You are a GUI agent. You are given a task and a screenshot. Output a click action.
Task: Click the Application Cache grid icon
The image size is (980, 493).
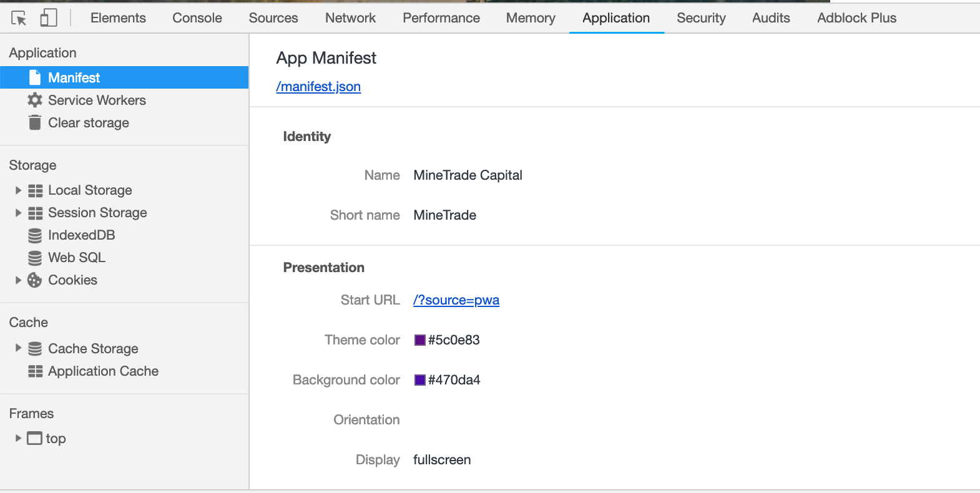coord(36,371)
